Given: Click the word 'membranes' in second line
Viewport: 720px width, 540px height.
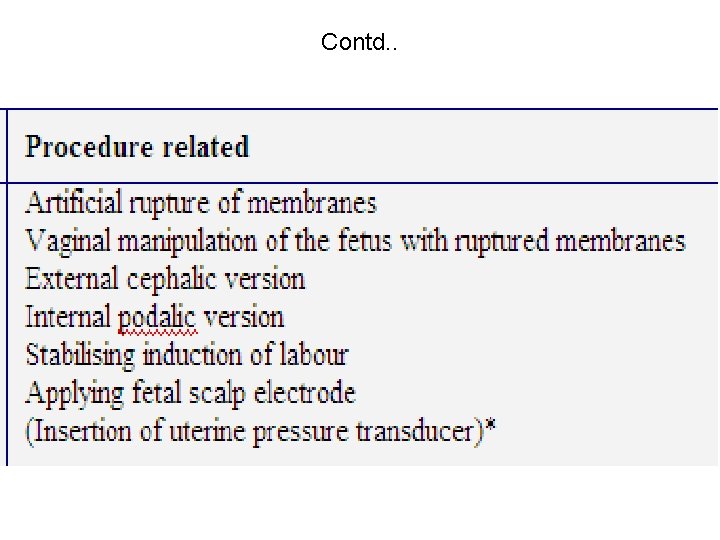Looking at the screenshot, I should pyautogui.click(x=621, y=241).
